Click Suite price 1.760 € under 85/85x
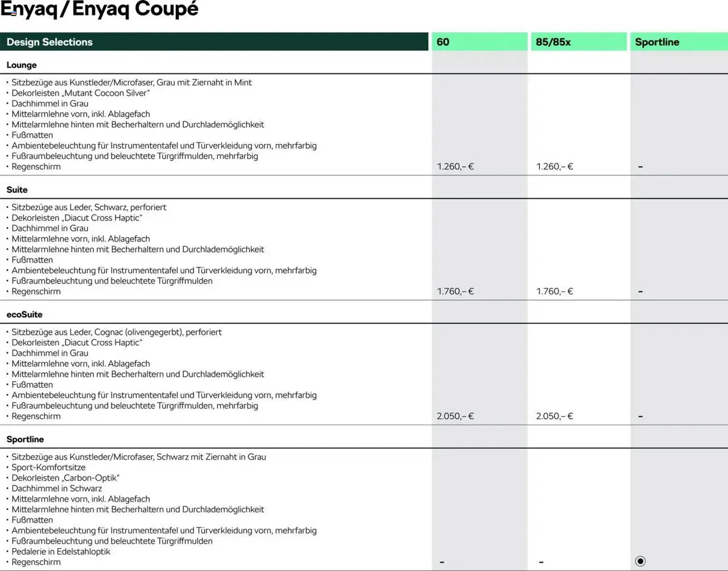 [x=554, y=291]
